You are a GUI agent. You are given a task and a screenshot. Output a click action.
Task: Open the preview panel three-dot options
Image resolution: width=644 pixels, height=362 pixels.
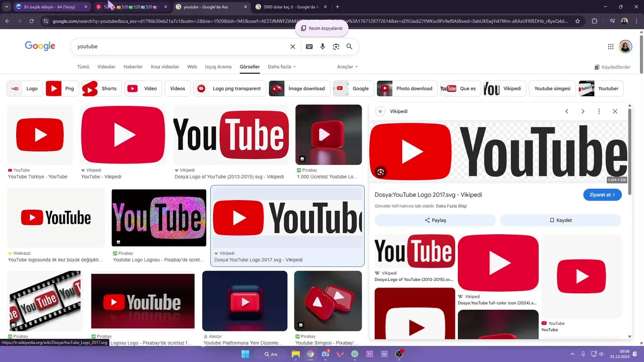point(599,111)
